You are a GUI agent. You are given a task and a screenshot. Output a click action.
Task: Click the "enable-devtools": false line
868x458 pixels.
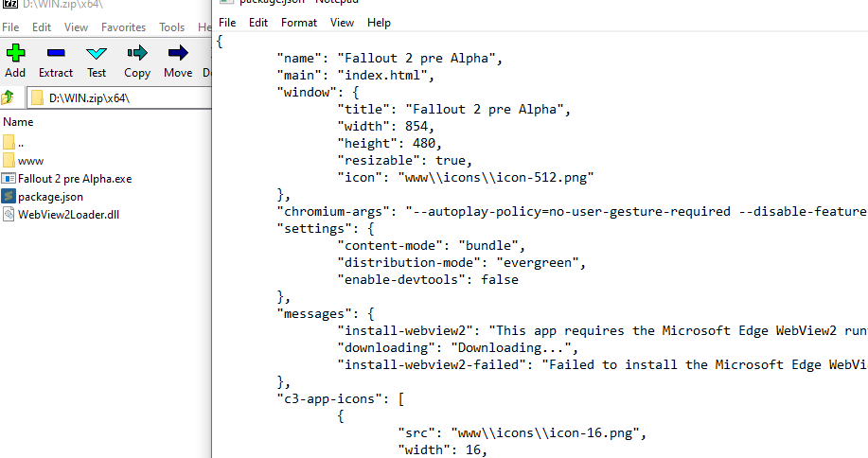[428, 279]
